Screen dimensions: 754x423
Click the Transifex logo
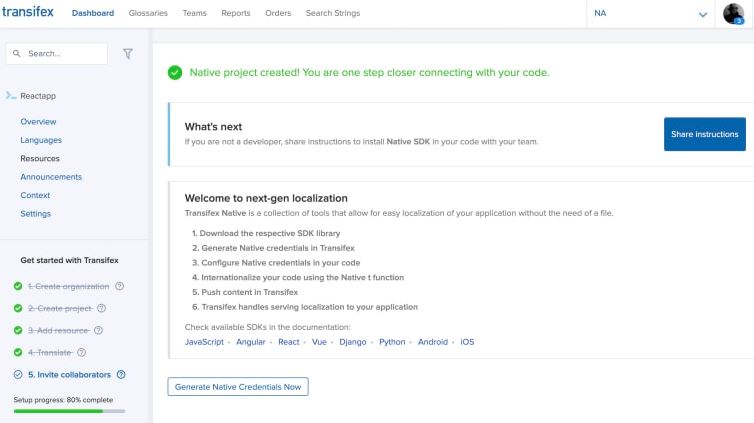[28, 12]
